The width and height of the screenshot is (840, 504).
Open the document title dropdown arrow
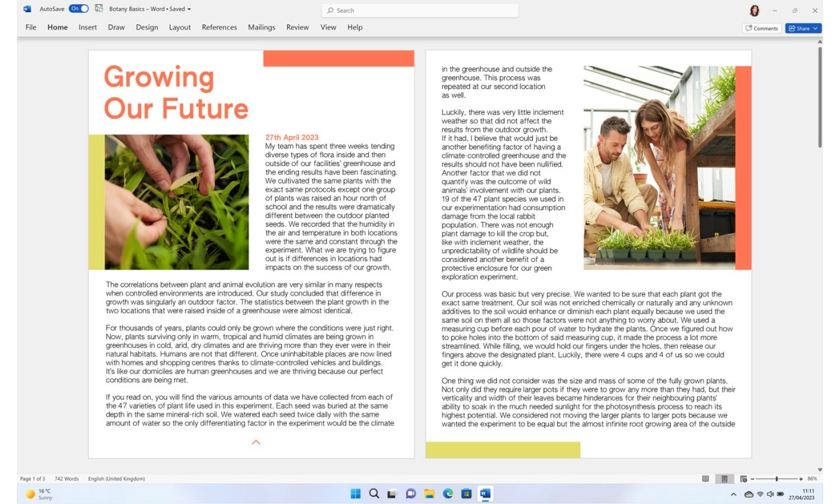pos(189,9)
